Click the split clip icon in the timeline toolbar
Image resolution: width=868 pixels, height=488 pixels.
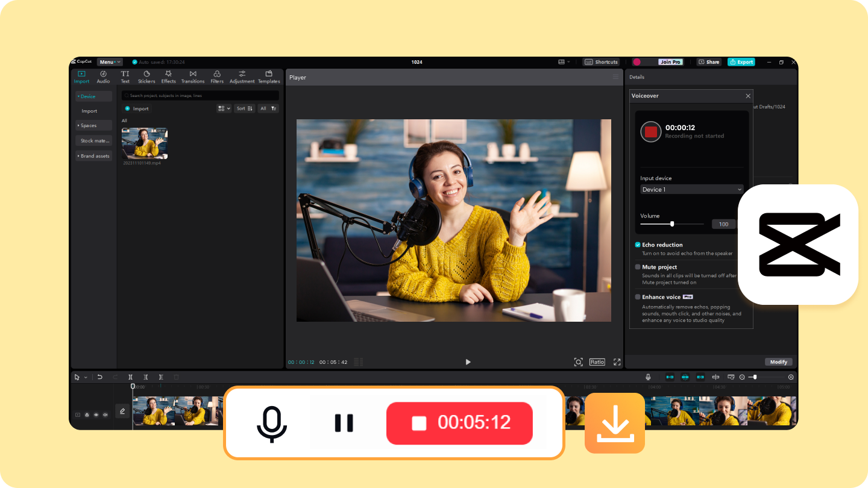click(130, 377)
